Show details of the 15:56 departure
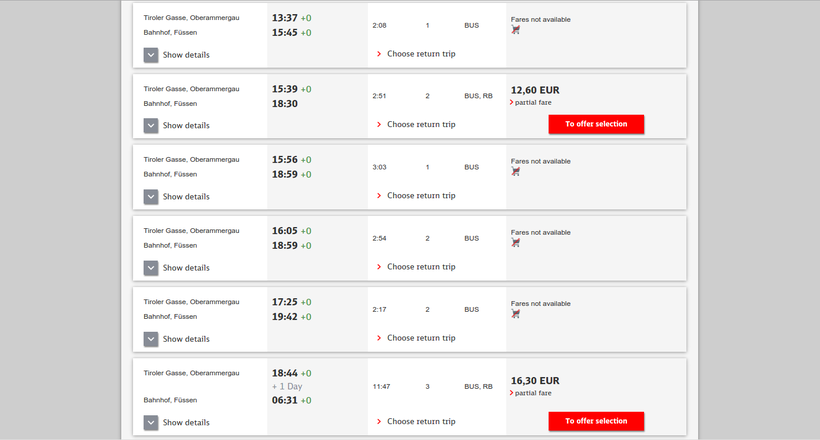The width and height of the screenshot is (820, 440). pos(151,197)
